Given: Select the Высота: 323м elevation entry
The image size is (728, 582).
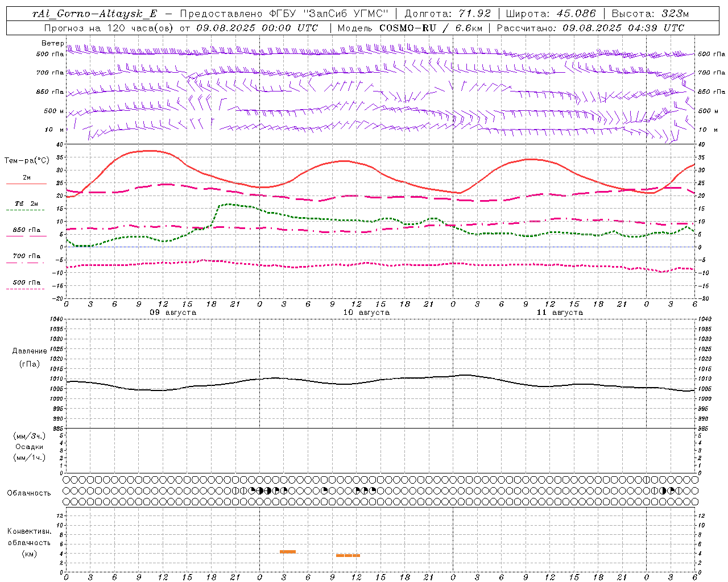Looking at the screenshot, I should pyautogui.click(x=650, y=14).
